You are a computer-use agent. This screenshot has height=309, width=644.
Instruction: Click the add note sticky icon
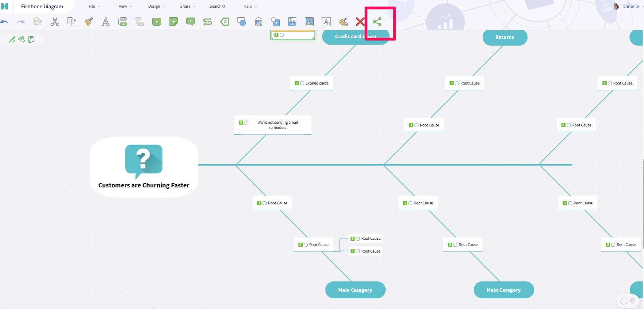point(173,22)
